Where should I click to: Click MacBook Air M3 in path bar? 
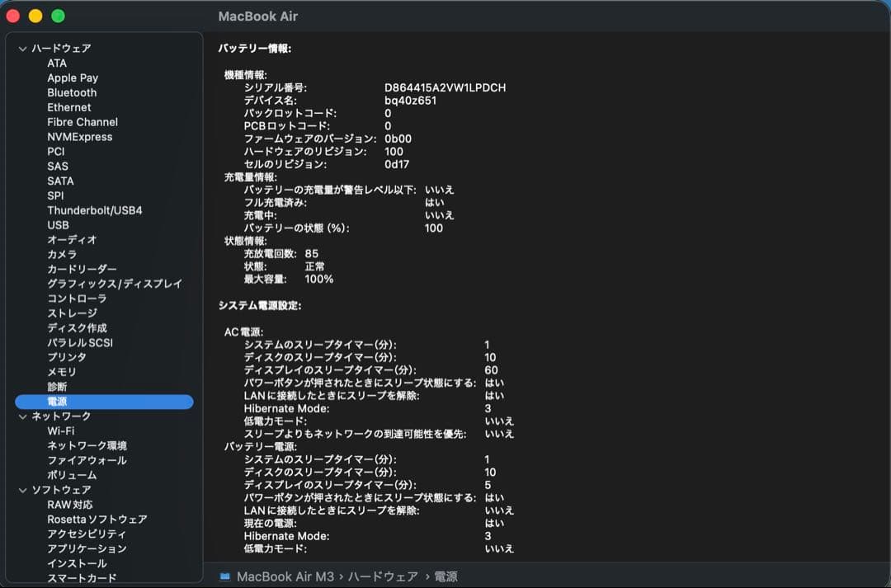pyautogui.click(x=285, y=576)
